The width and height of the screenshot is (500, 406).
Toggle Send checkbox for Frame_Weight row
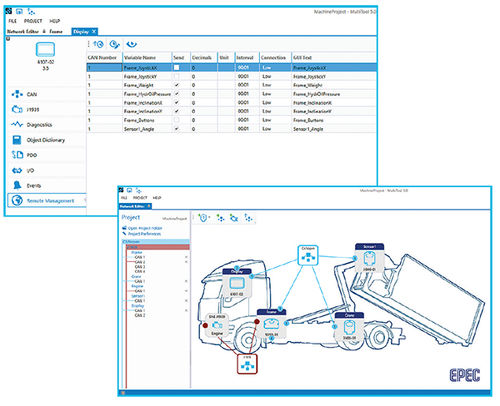177,85
